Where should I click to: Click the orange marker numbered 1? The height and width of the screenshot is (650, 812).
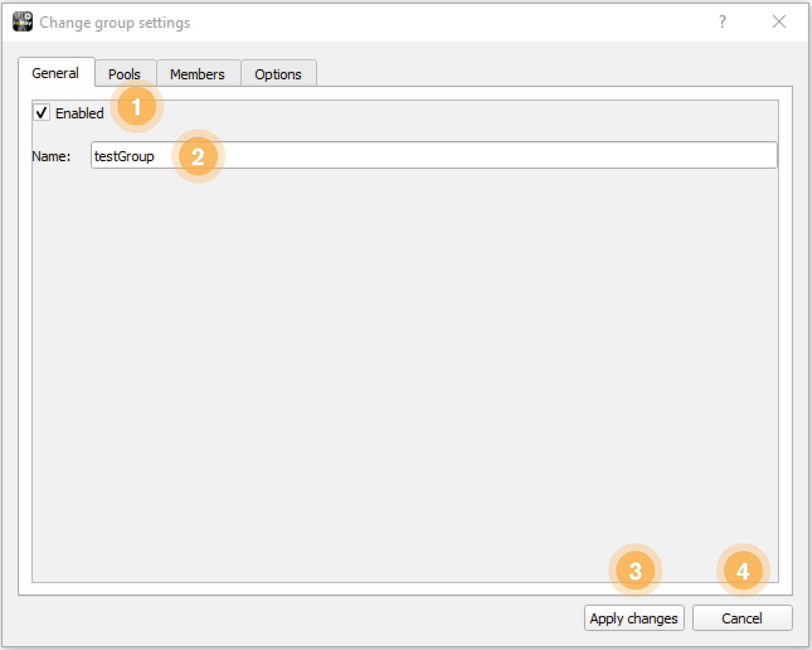[x=136, y=106]
